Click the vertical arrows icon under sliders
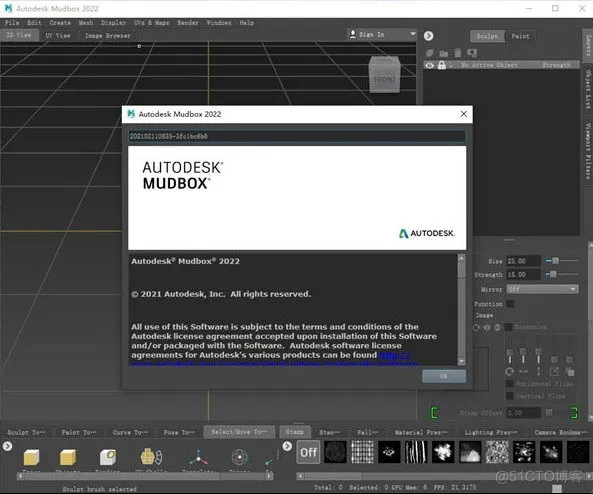The height and width of the screenshot is (494, 593). tap(539, 372)
